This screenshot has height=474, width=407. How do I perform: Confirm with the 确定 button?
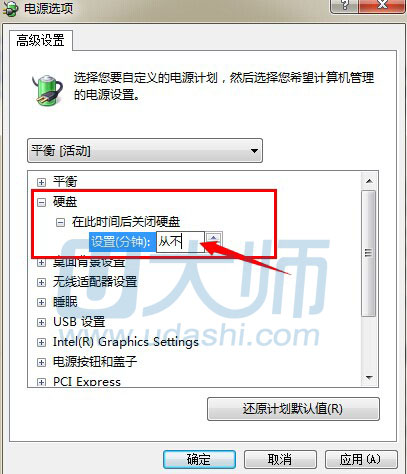pos(199,460)
